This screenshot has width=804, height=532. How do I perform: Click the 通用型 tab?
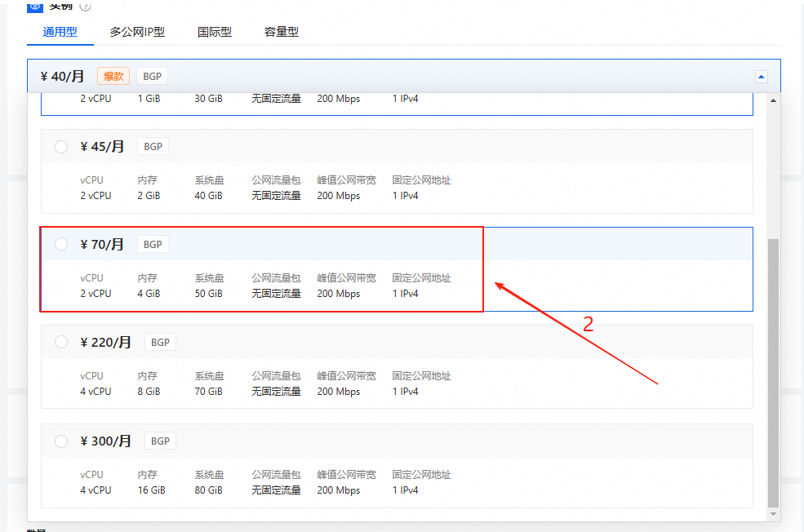tap(60, 32)
